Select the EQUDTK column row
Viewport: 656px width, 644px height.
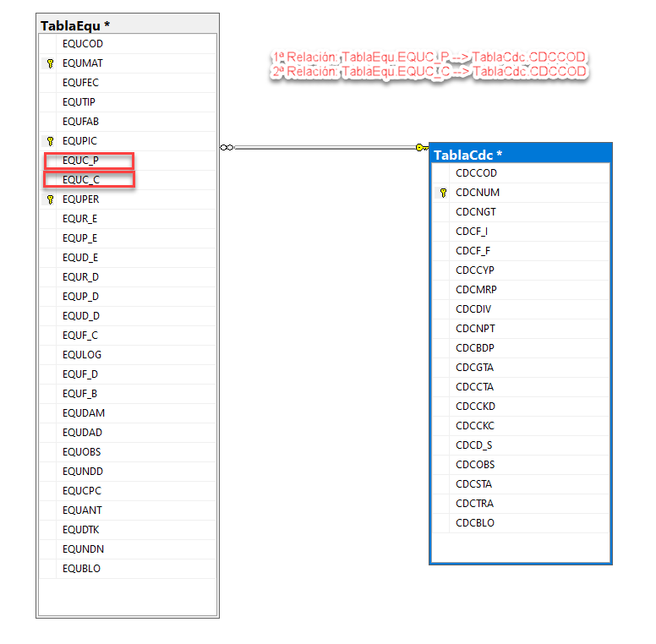coord(128,530)
